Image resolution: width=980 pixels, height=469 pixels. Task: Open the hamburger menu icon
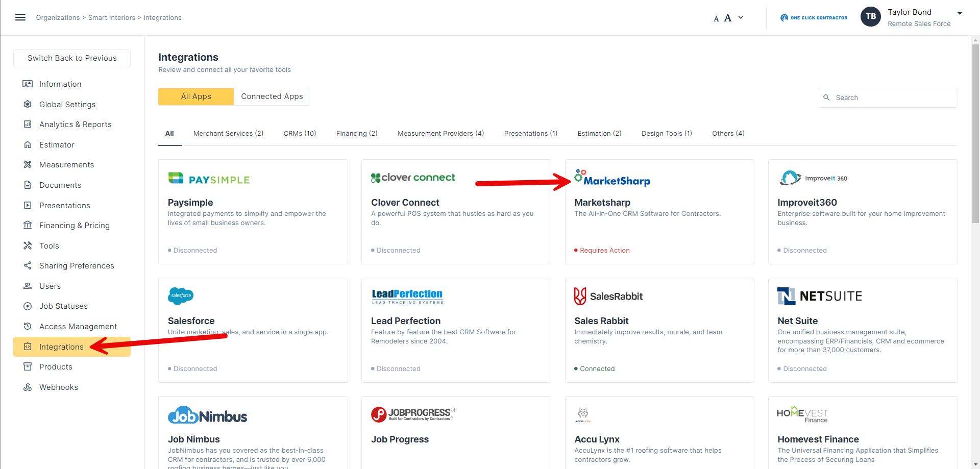[x=20, y=17]
